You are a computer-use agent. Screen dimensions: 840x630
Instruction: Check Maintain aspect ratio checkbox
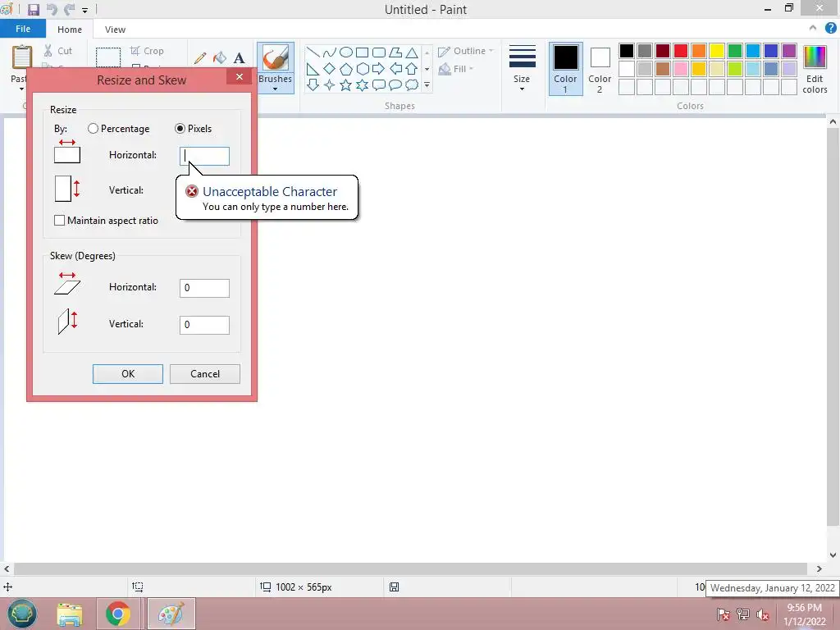pos(59,220)
